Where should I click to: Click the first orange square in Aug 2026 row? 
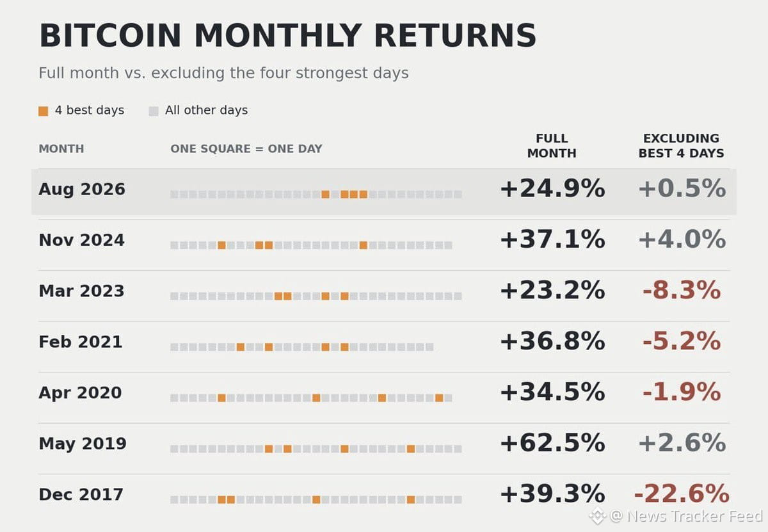325,194
